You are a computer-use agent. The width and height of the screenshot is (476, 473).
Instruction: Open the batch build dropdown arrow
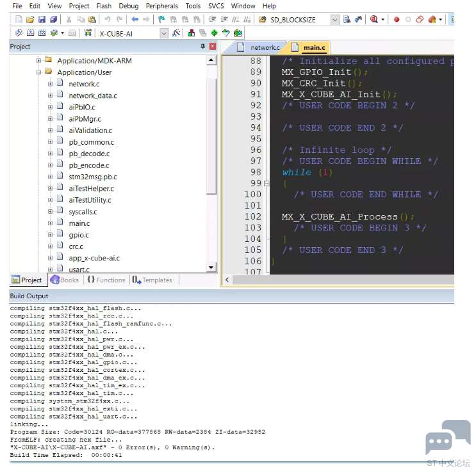[x=63, y=33]
